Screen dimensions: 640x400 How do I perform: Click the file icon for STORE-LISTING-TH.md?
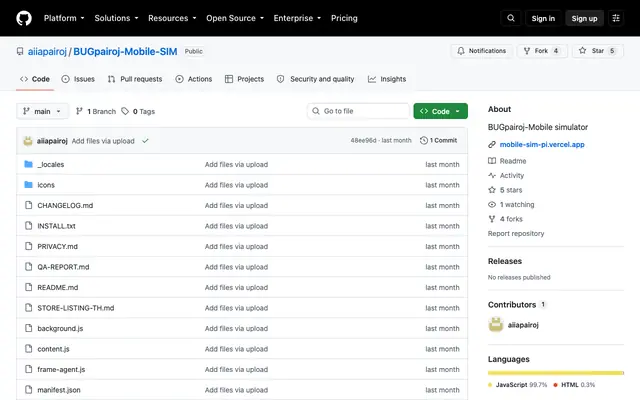click(28, 307)
